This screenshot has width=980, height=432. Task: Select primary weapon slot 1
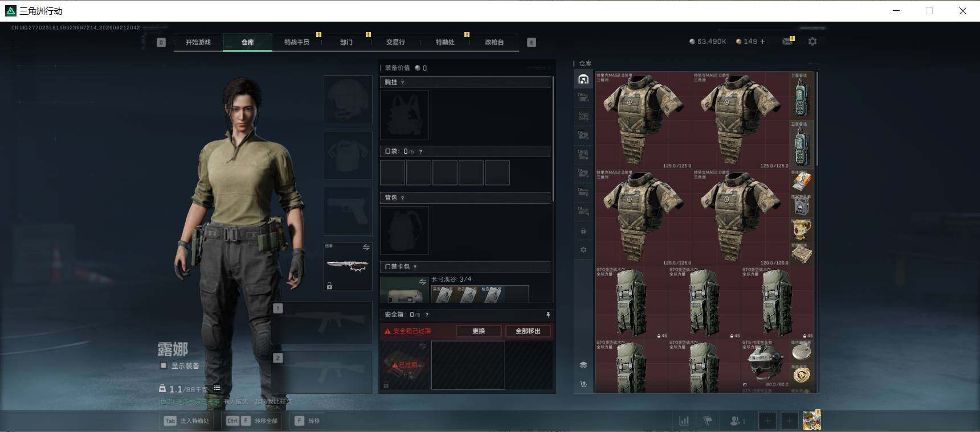pyautogui.click(x=322, y=323)
